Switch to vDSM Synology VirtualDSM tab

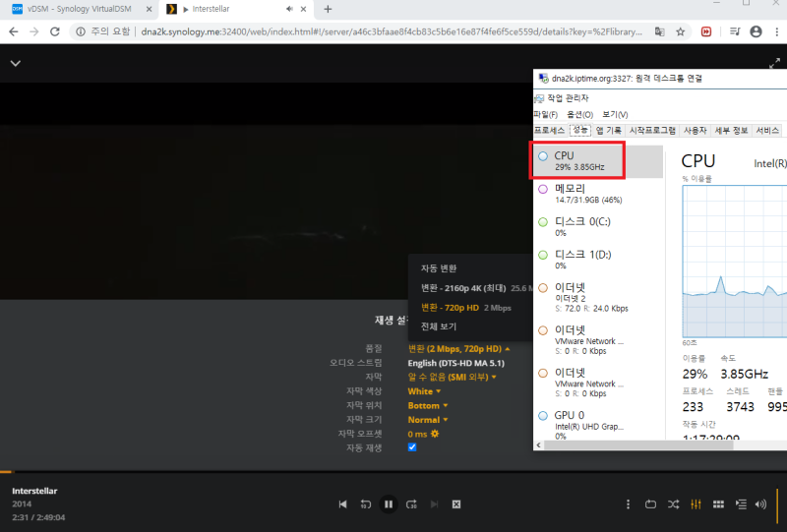click(x=79, y=9)
